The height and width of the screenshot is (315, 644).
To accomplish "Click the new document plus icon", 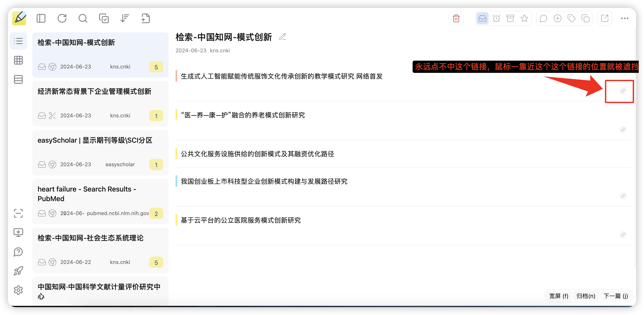I will pyautogui.click(x=145, y=18).
